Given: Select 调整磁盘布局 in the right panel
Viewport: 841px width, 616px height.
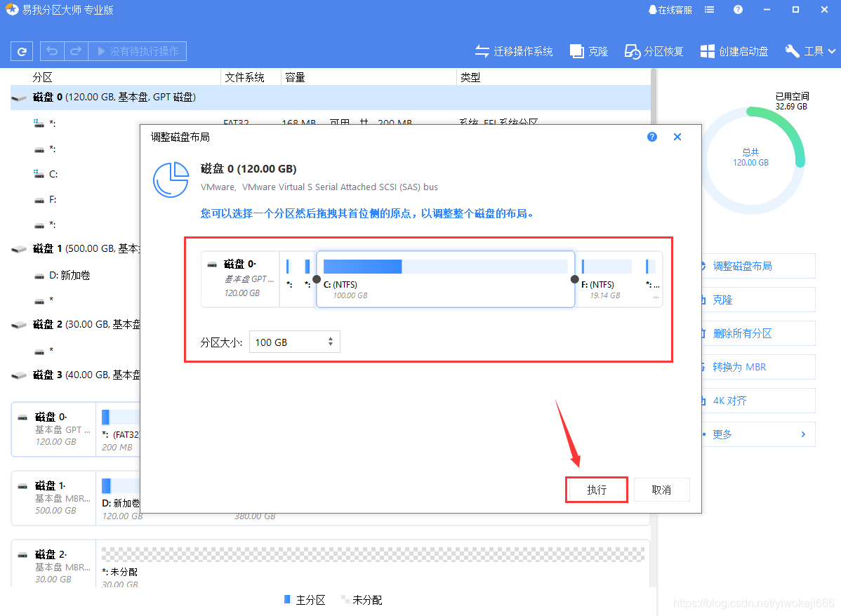Looking at the screenshot, I should point(758,265).
